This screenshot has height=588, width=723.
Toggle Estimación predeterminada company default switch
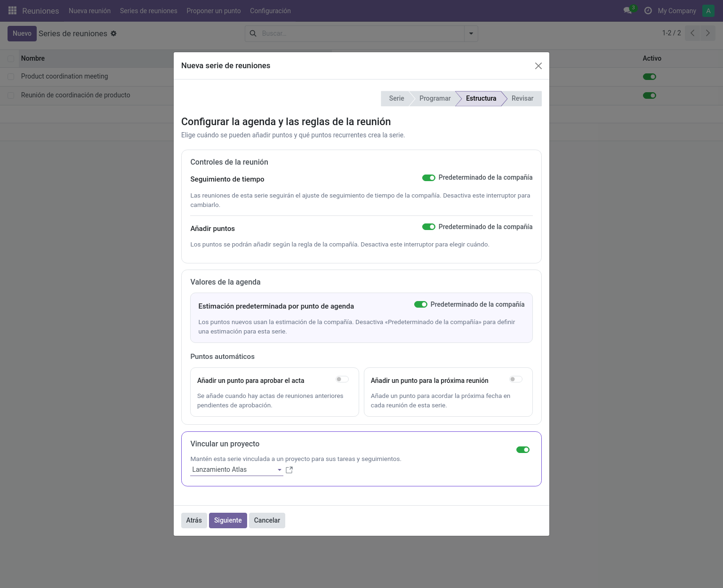[421, 304]
